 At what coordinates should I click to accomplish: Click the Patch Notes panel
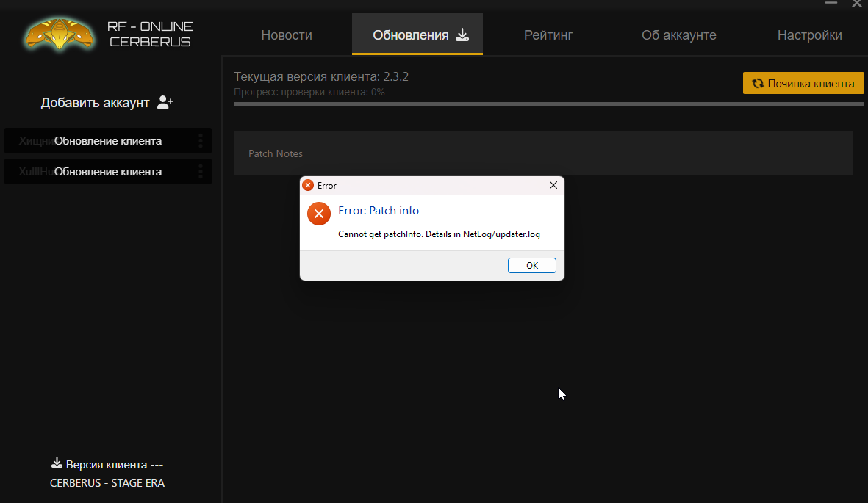tap(543, 153)
